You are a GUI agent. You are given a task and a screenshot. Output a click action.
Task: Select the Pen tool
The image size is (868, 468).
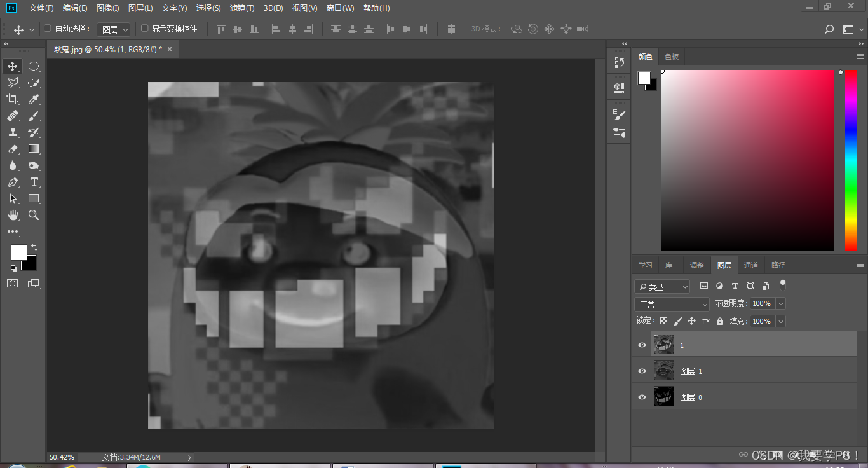click(x=13, y=182)
